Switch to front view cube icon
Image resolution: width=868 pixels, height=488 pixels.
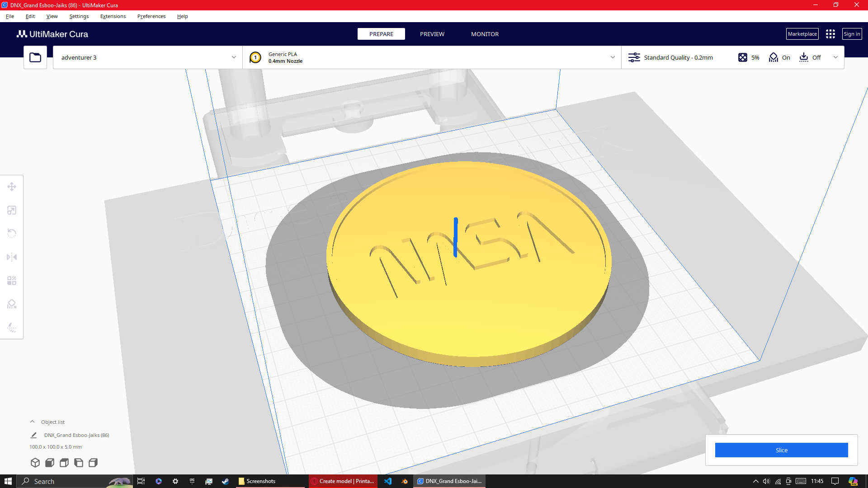tap(50, 463)
